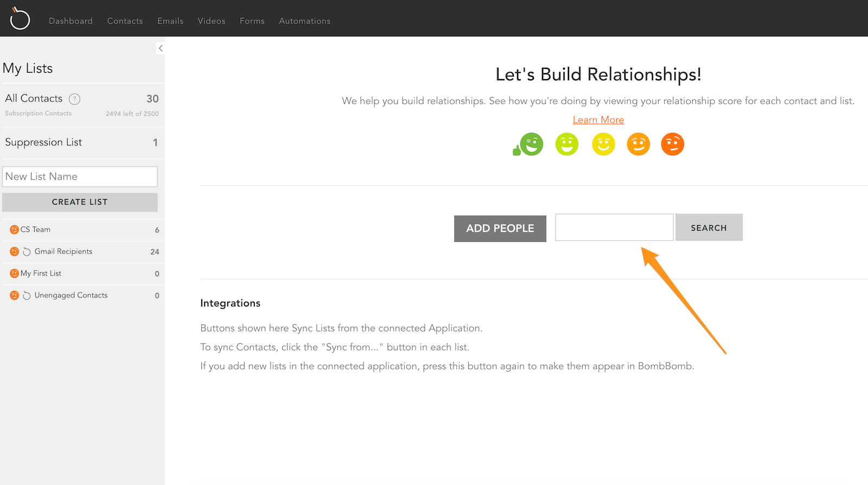Viewport: 868px width, 485px height.
Task: Click the All Contacts help question icon
Action: point(74,99)
